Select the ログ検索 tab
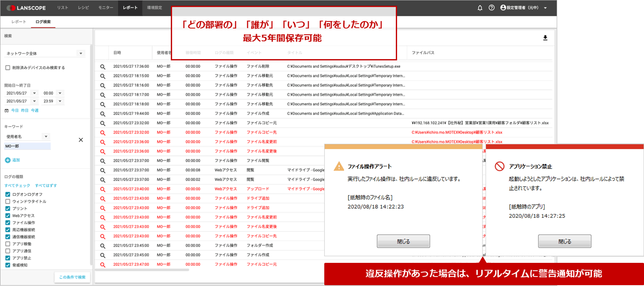 tap(43, 21)
